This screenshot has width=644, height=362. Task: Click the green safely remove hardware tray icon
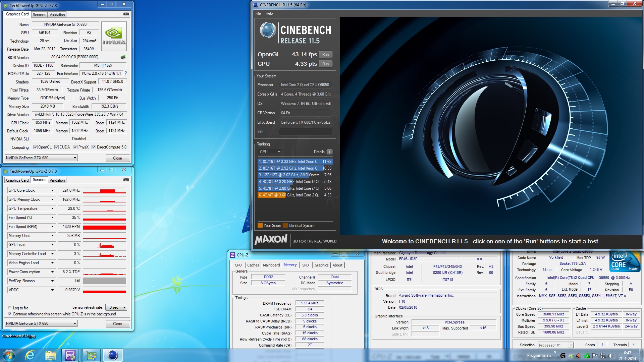coord(587,356)
